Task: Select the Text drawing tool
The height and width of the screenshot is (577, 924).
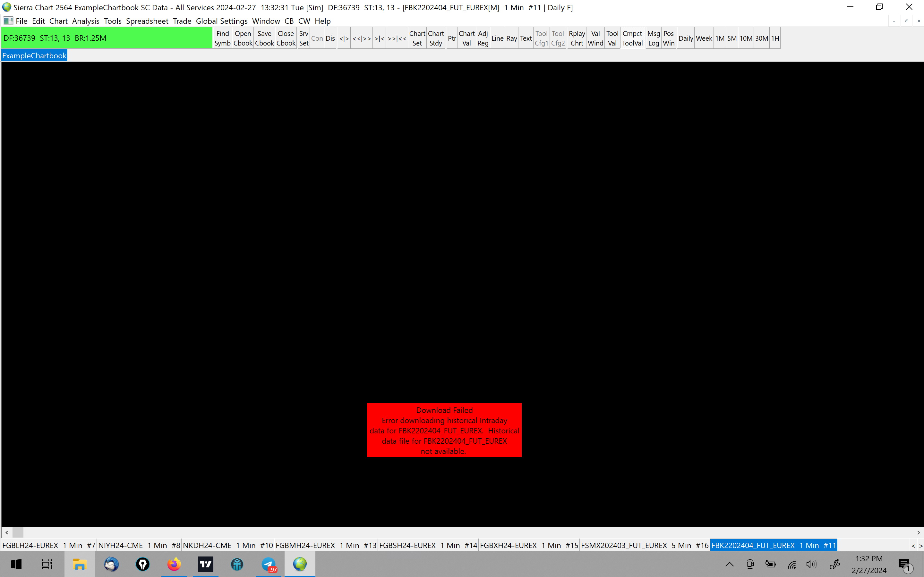Action: tap(526, 38)
